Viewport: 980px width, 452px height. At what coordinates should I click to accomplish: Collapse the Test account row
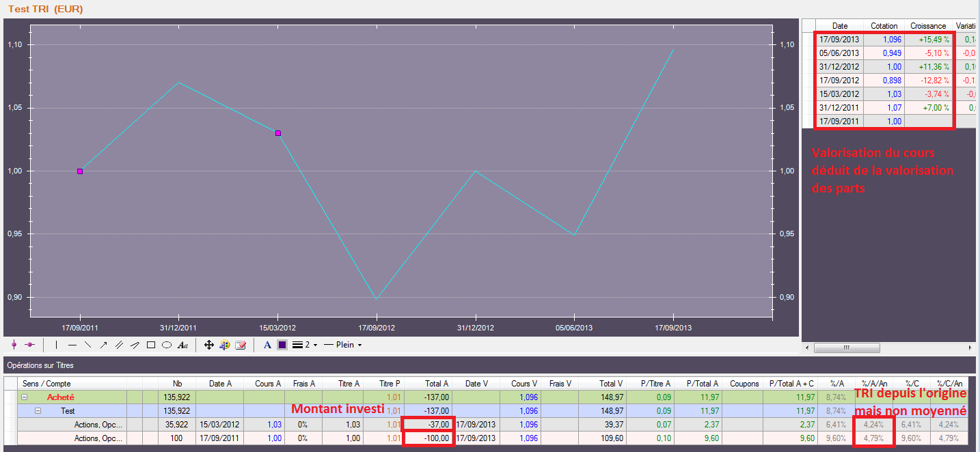(x=38, y=411)
